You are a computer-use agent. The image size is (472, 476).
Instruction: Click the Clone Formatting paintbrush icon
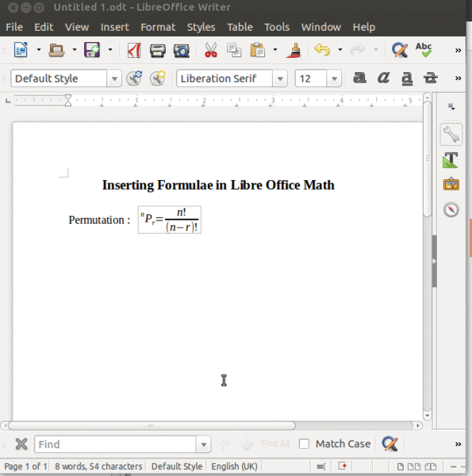click(x=294, y=50)
